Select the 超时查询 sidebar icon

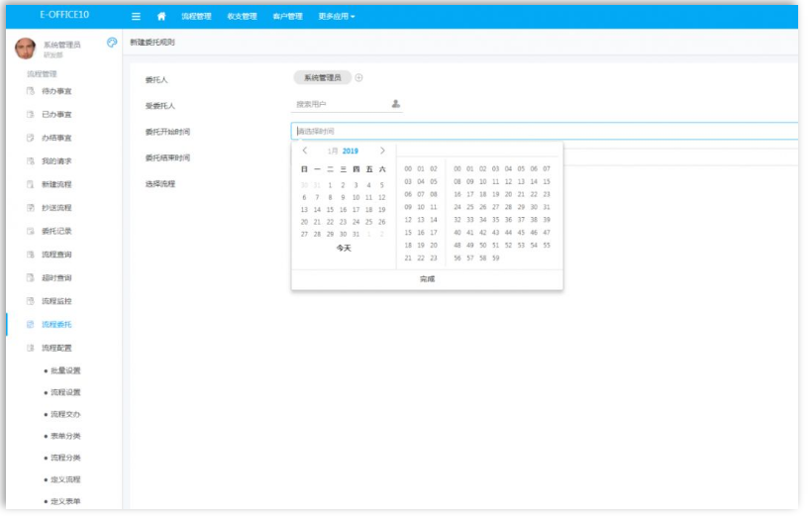click(x=30, y=277)
